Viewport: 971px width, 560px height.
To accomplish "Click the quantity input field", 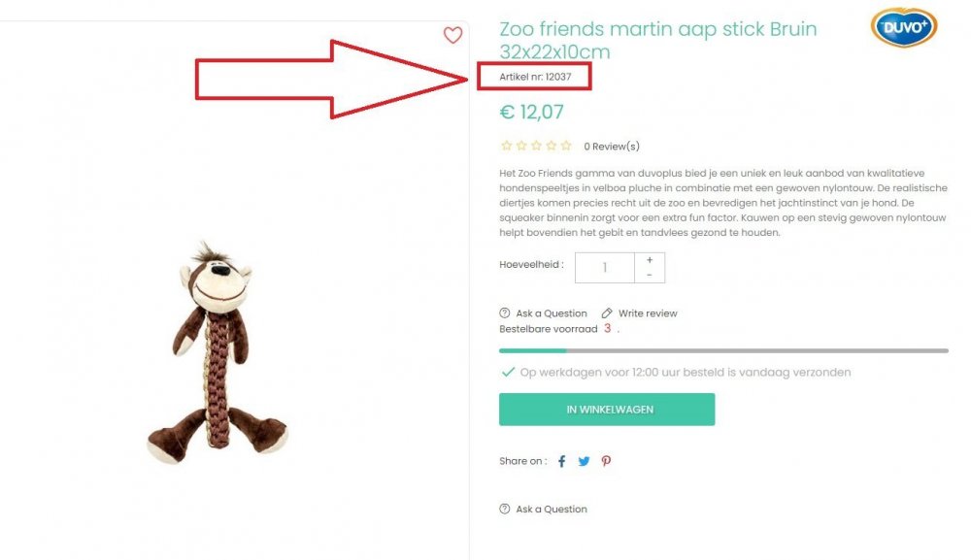I will click(607, 267).
